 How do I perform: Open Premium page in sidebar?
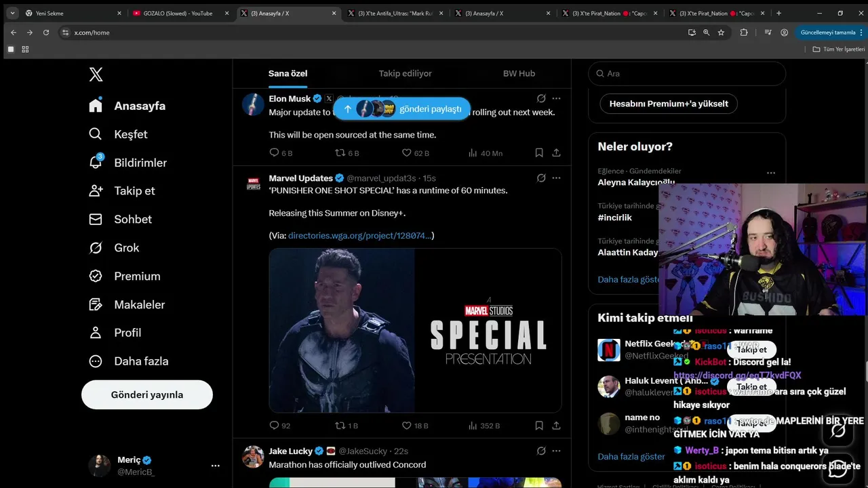point(125,276)
